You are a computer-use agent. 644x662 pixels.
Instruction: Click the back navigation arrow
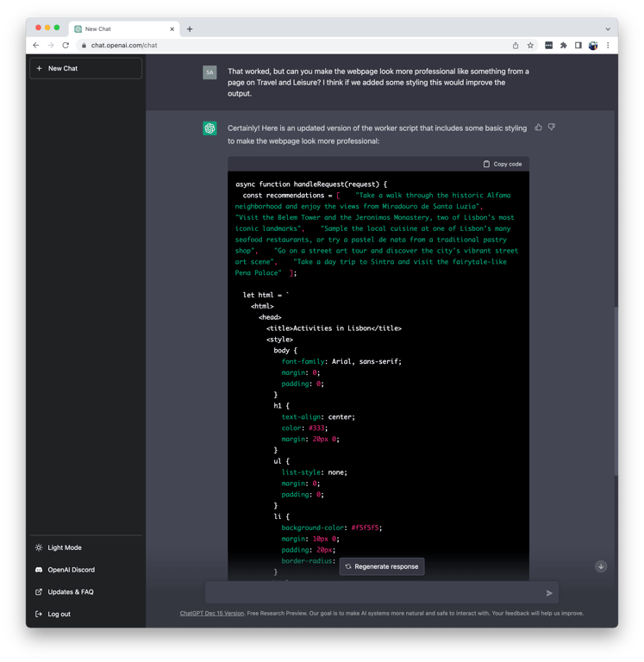36,45
